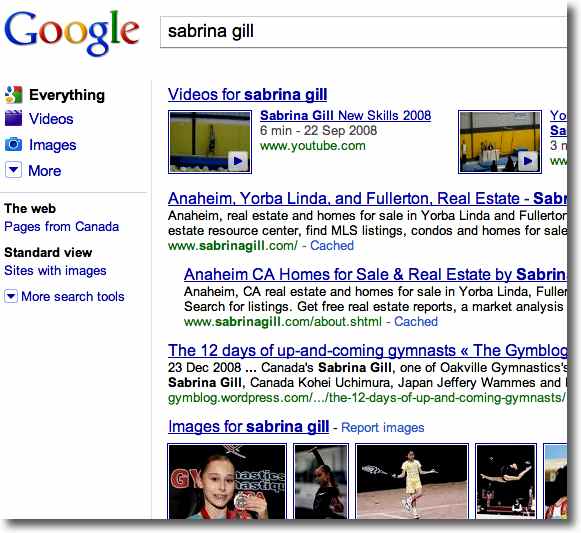Select the Videos clapperboard icon
The width and height of the screenshot is (581, 533).
point(13,119)
